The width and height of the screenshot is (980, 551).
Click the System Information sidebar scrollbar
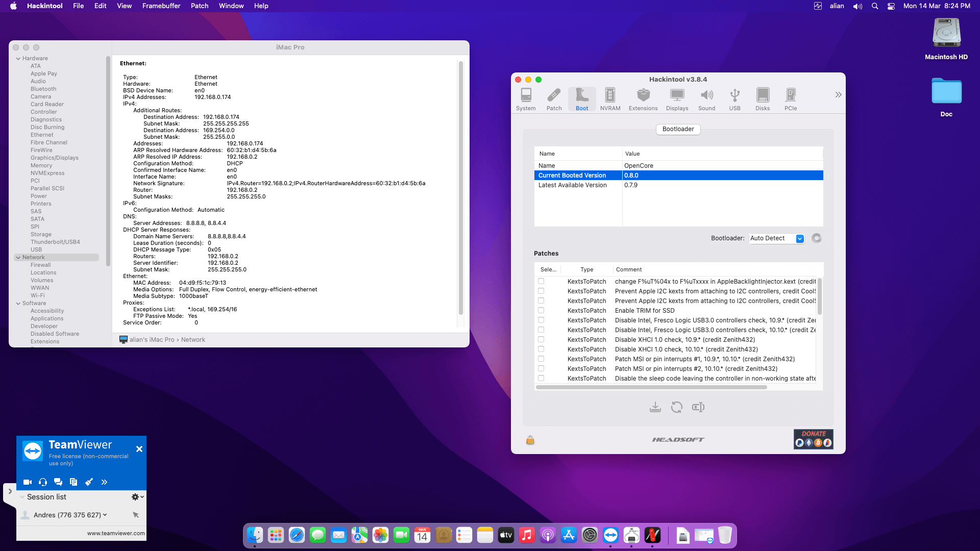pyautogui.click(x=108, y=161)
